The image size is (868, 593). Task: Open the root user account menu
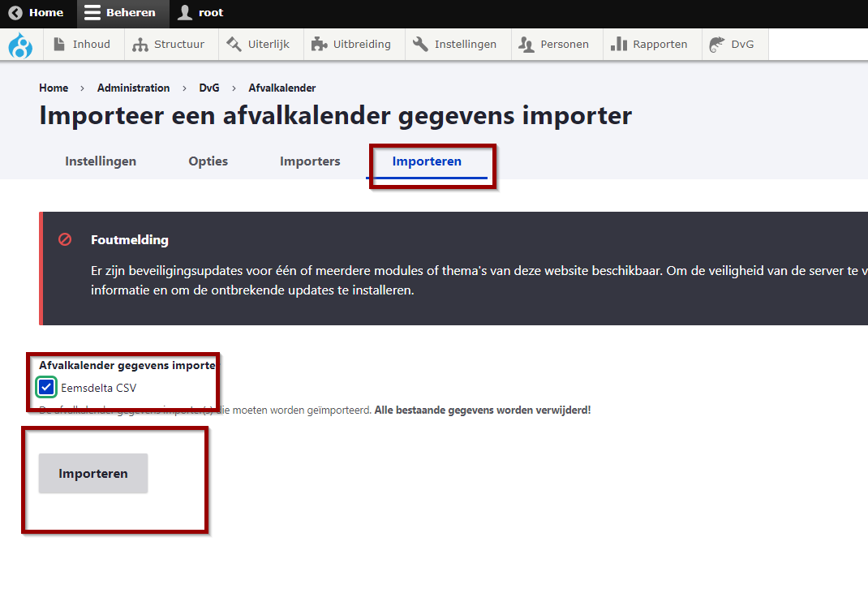click(x=201, y=13)
